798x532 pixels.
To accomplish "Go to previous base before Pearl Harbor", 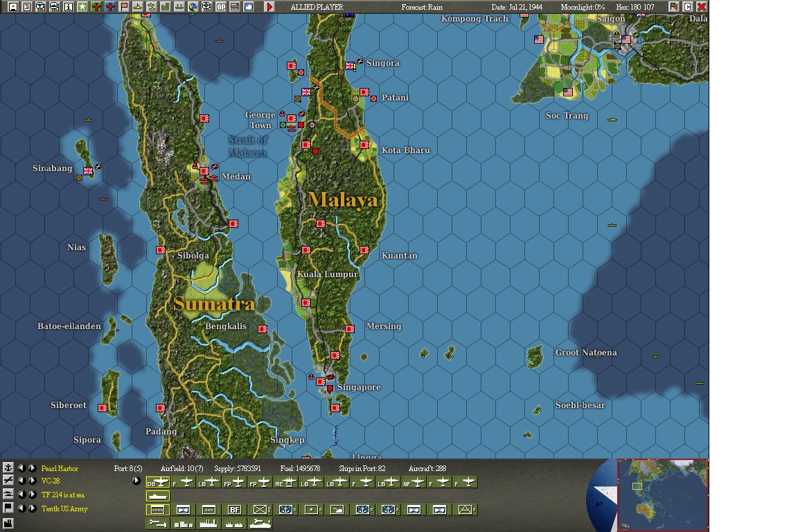I will pyautogui.click(x=21, y=468).
